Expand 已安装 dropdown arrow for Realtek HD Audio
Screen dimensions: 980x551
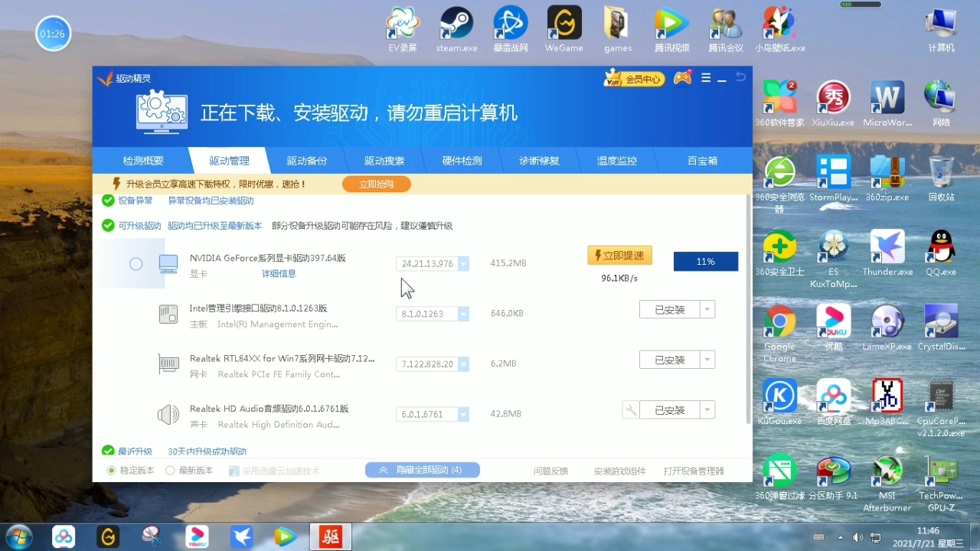(x=707, y=410)
